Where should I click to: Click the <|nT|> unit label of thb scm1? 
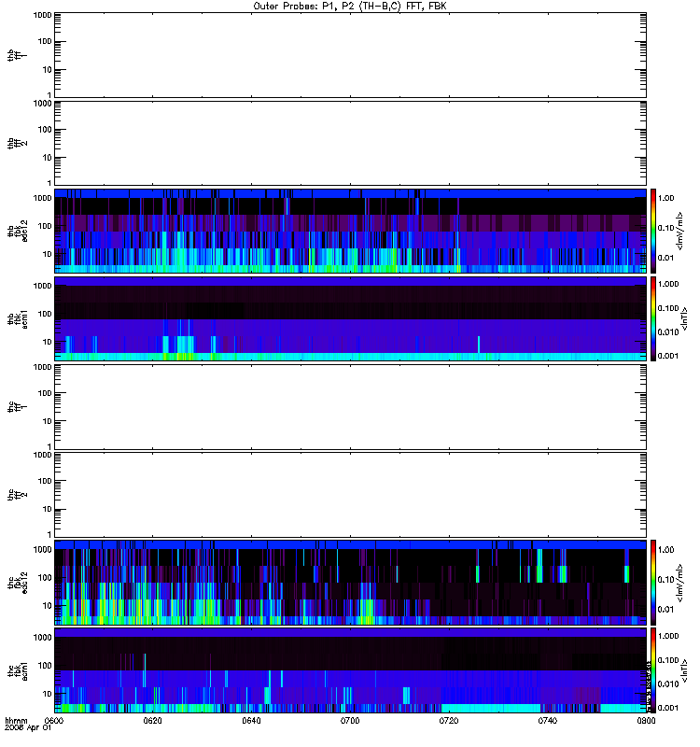click(x=684, y=318)
